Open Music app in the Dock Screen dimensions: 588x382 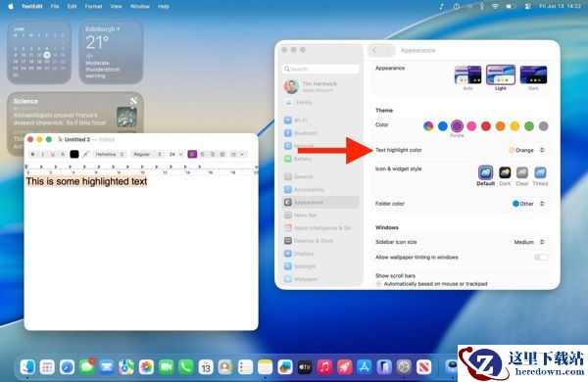coord(324,367)
